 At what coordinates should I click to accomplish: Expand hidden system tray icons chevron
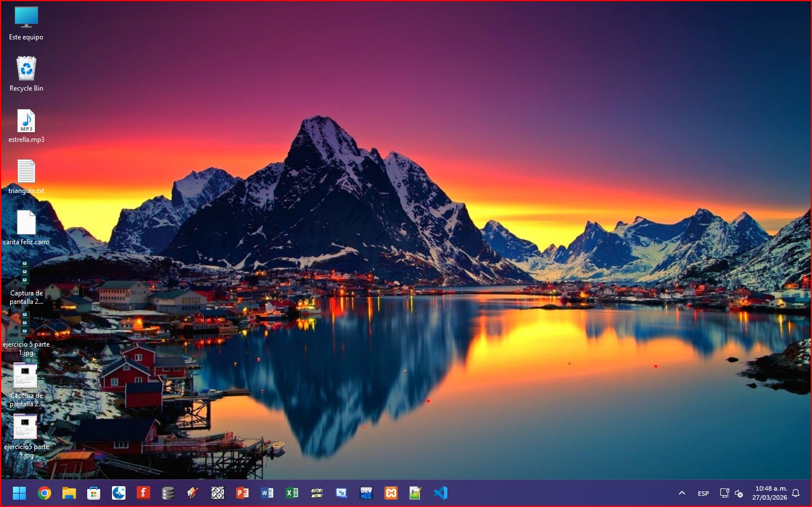682,493
